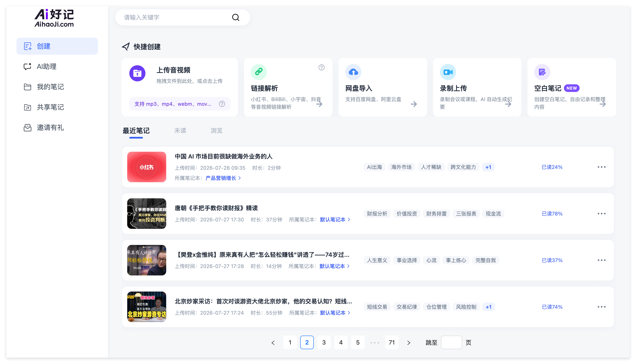636x364 pixels.
Task: Click the purple upload audio/video icon
Action: pyautogui.click(x=137, y=73)
